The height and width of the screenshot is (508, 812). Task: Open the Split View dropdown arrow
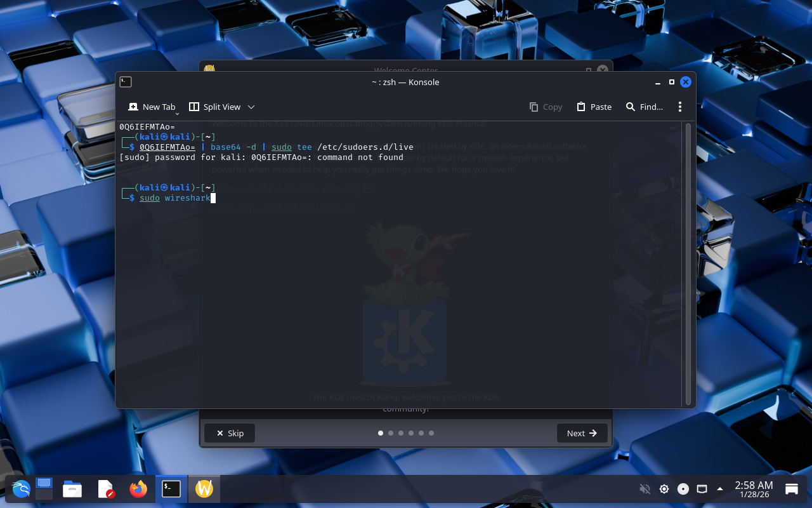[251, 107]
